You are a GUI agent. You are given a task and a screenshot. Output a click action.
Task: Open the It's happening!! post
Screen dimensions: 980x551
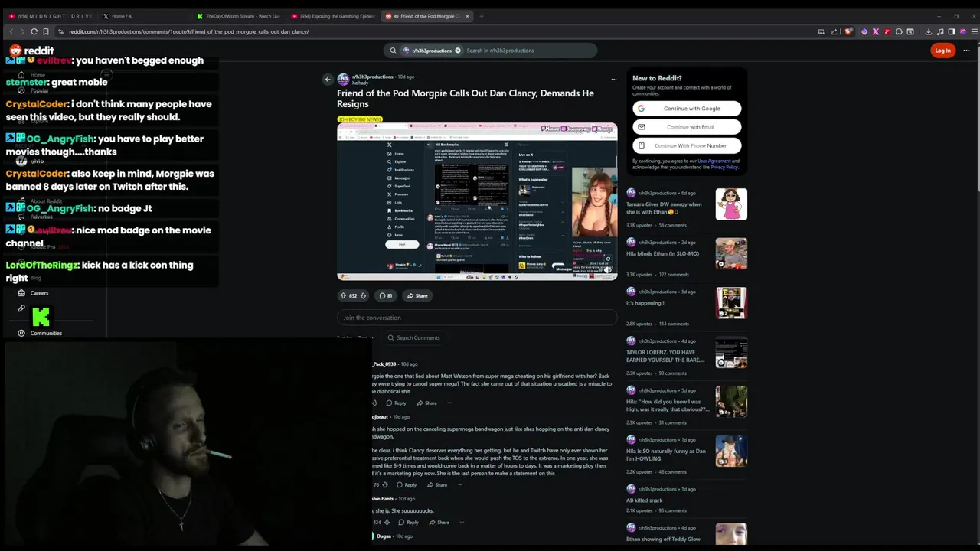[645, 303]
